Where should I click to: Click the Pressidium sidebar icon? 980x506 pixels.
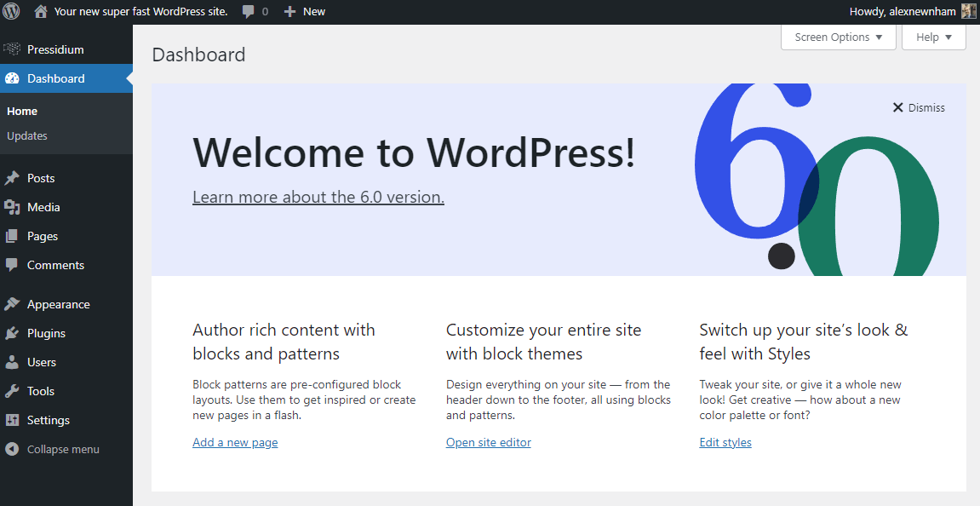tap(12, 49)
